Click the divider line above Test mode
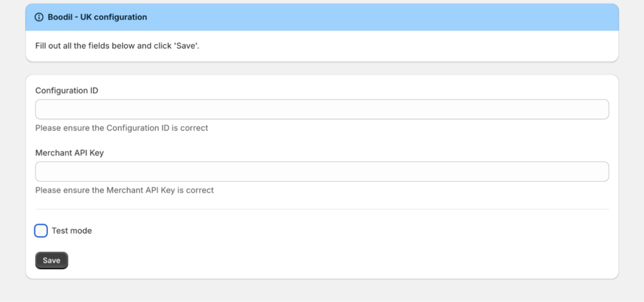Image resolution: width=644 pixels, height=302 pixels. click(x=322, y=209)
